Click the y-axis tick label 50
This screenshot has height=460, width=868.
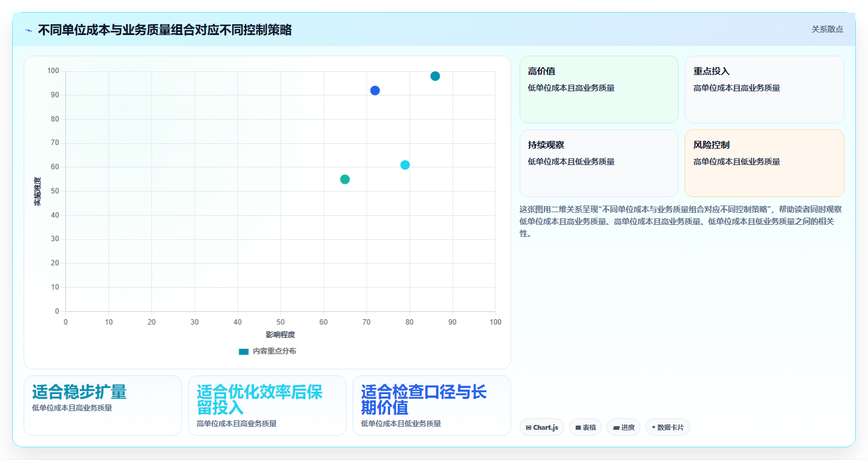[x=55, y=191]
